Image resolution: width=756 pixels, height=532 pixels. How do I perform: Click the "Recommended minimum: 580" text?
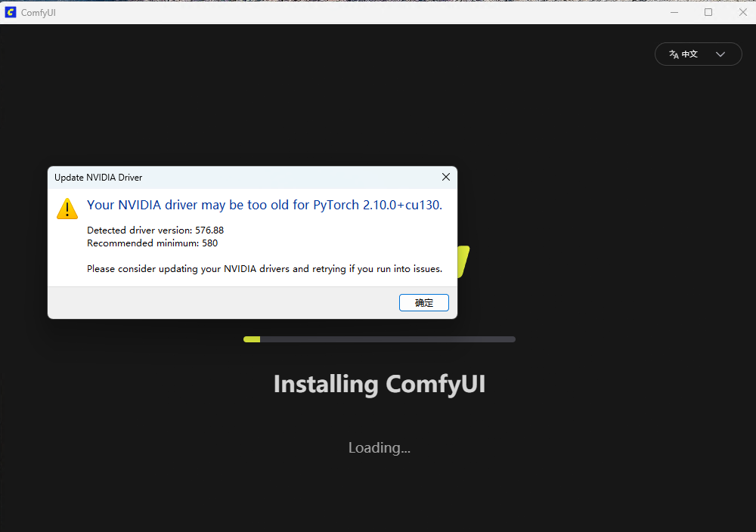(153, 243)
